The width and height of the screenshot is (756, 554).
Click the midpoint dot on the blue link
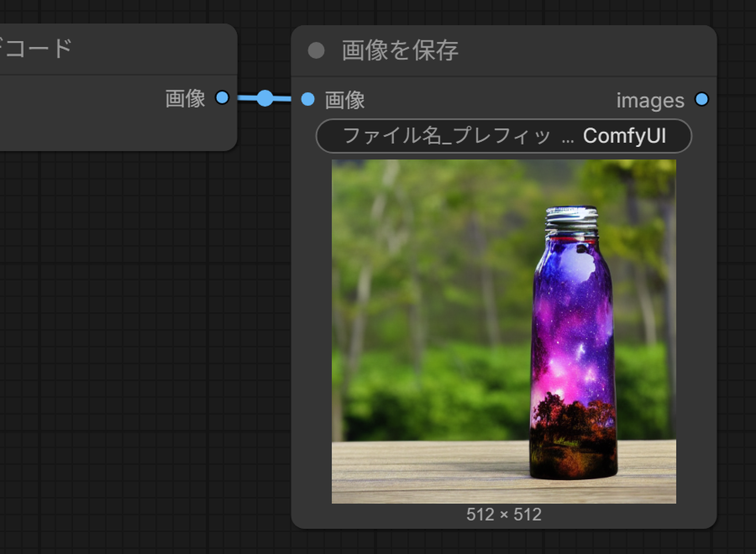click(265, 98)
